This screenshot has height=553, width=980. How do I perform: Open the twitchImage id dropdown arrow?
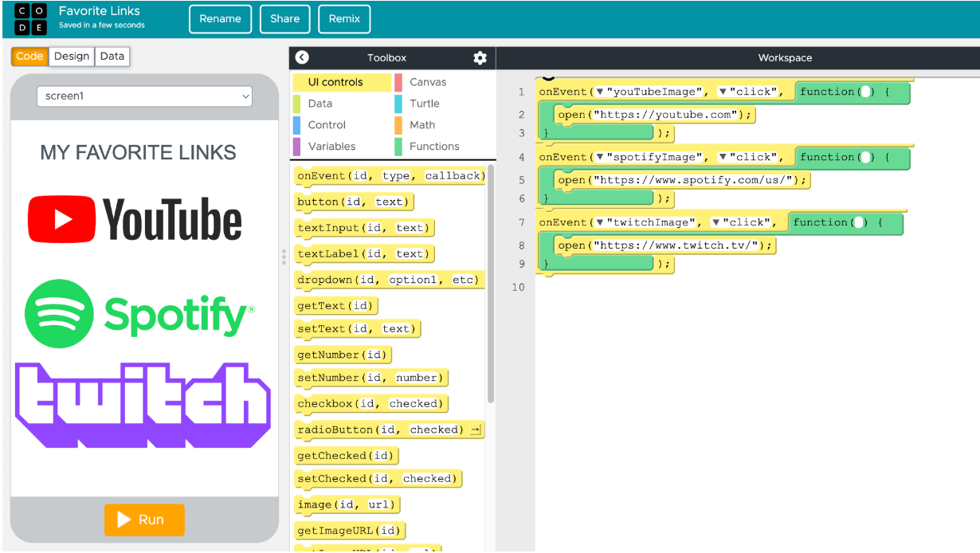coord(600,222)
